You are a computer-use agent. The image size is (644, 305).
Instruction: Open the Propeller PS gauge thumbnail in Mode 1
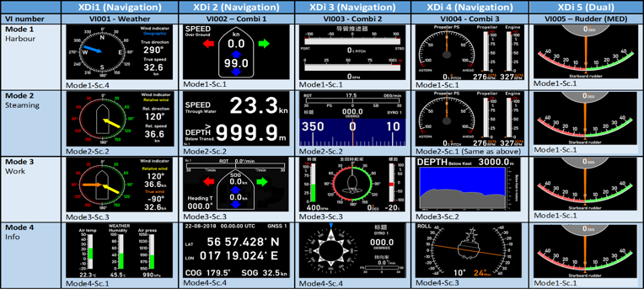point(469,52)
